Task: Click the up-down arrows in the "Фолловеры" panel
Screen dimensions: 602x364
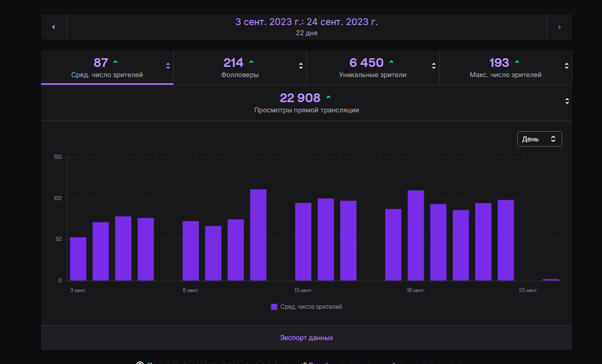Action: (x=301, y=66)
